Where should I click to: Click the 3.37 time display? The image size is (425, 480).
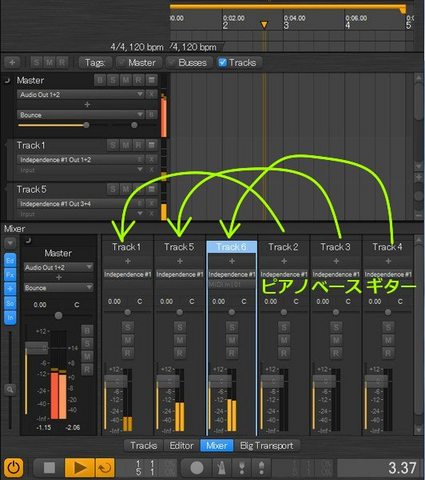coord(402,468)
